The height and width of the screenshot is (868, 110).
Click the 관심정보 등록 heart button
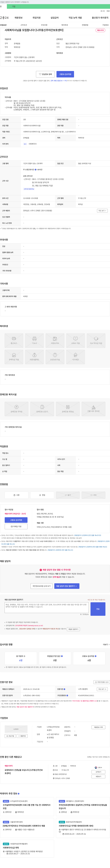[45, 74]
